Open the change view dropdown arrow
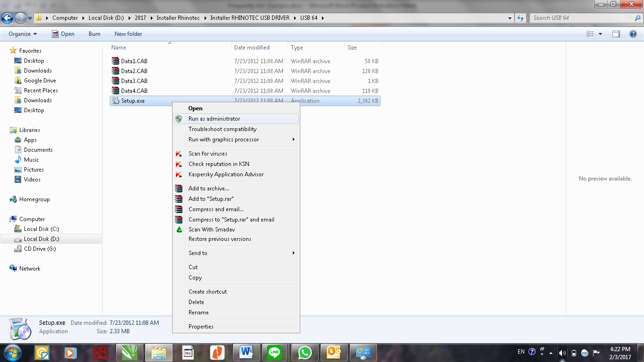 (x=600, y=34)
